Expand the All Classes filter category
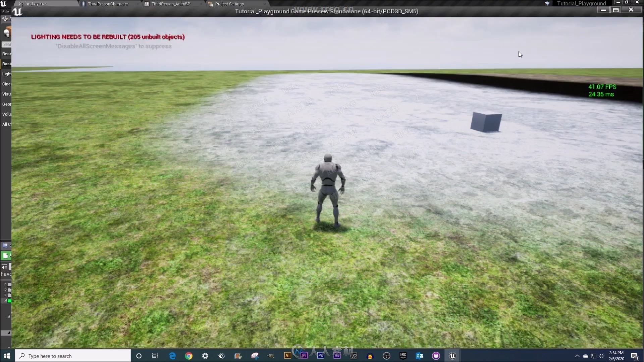644x362 pixels. (x=7, y=124)
